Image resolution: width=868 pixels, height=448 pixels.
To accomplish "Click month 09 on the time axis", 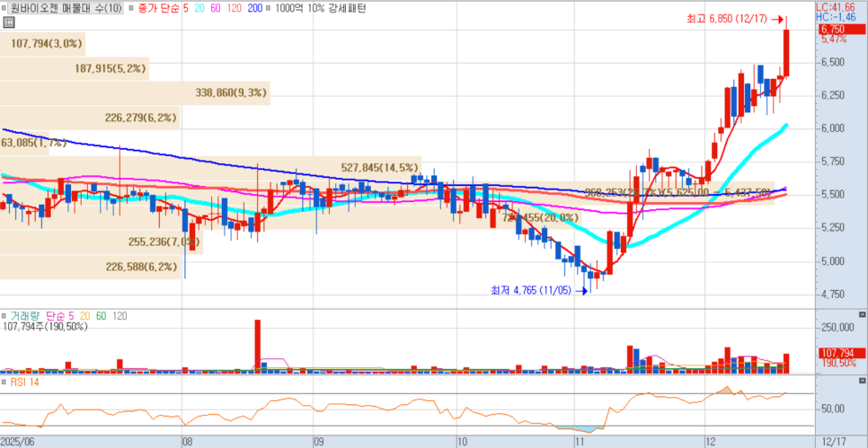I will pos(319,442).
